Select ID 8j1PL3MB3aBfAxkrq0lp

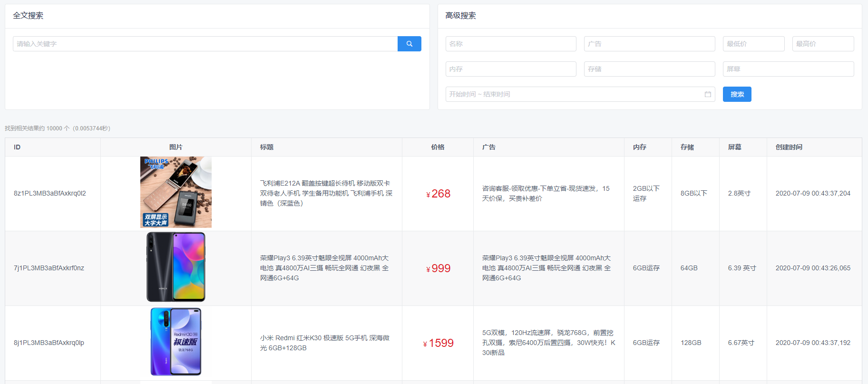pos(49,343)
